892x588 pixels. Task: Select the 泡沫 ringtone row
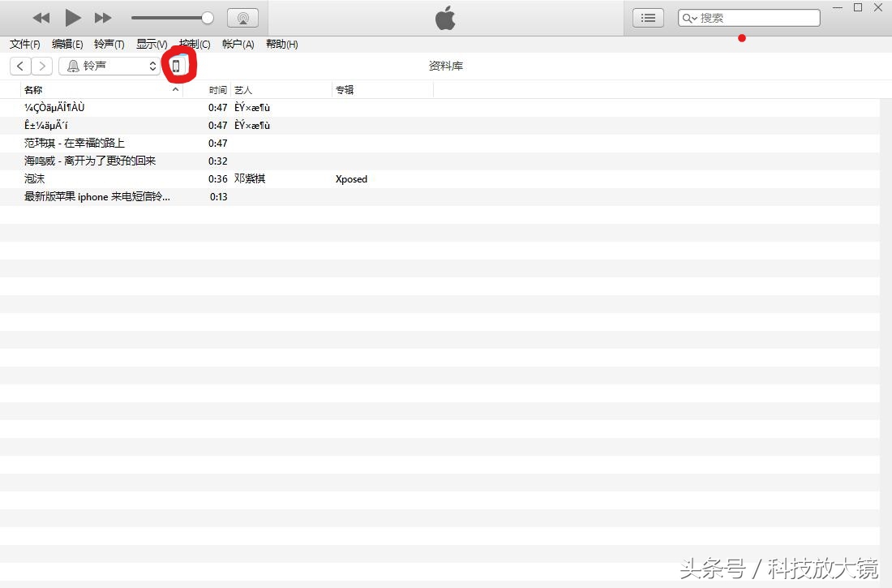[35, 179]
